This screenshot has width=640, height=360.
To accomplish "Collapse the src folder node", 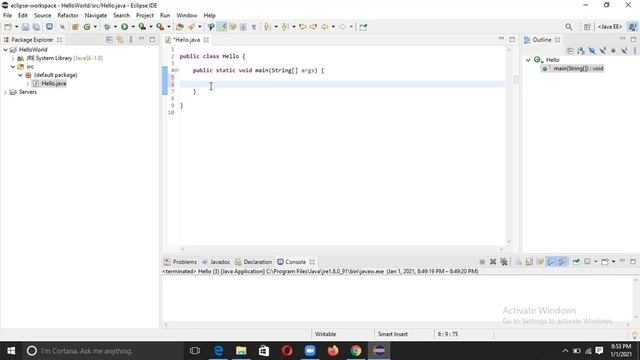I will click(13, 67).
